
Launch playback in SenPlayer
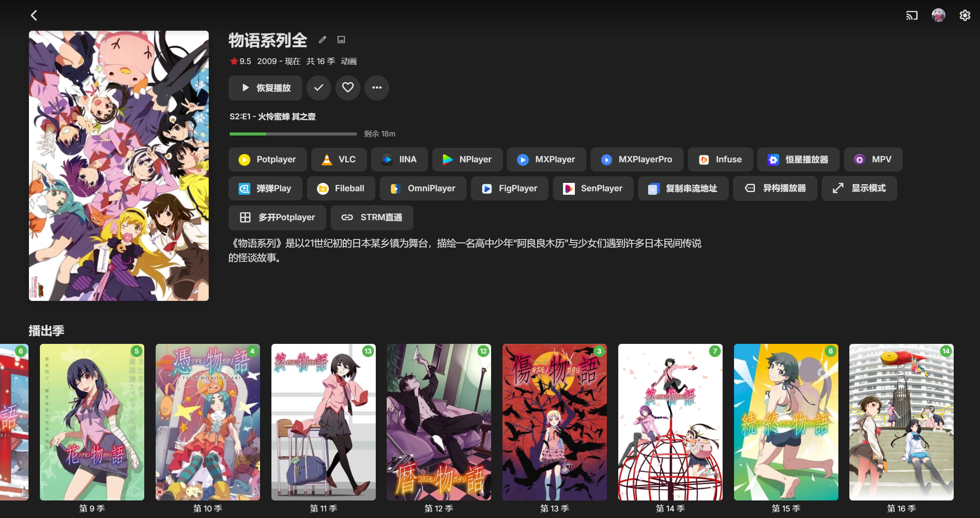pos(593,188)
